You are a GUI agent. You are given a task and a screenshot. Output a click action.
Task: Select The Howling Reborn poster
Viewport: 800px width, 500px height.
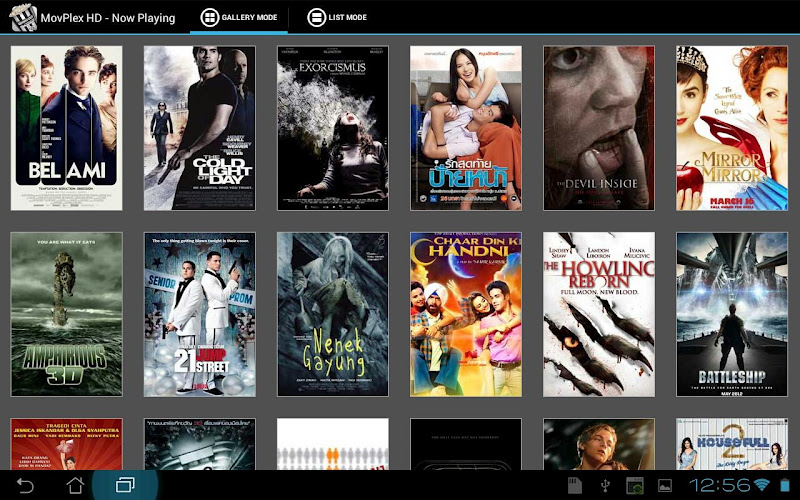coord(599,314)
